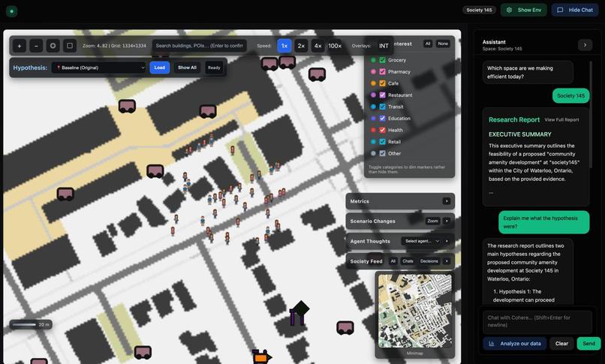This screenshot has width=605, height=364.
Task: Toggle the Other category checkbox
Action: tap(382, 153)
